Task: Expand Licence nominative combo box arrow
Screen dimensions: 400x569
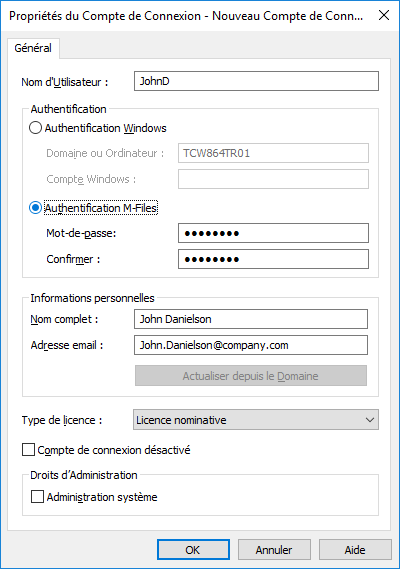Action: pyautogui.click(x=370, y=420)
